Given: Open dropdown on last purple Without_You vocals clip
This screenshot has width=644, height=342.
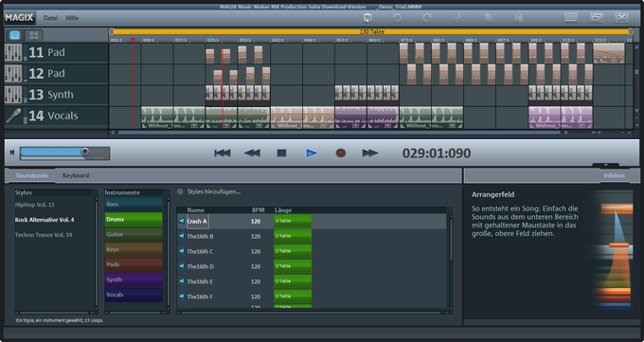Looking at the screenshot, I should (581, 126).
